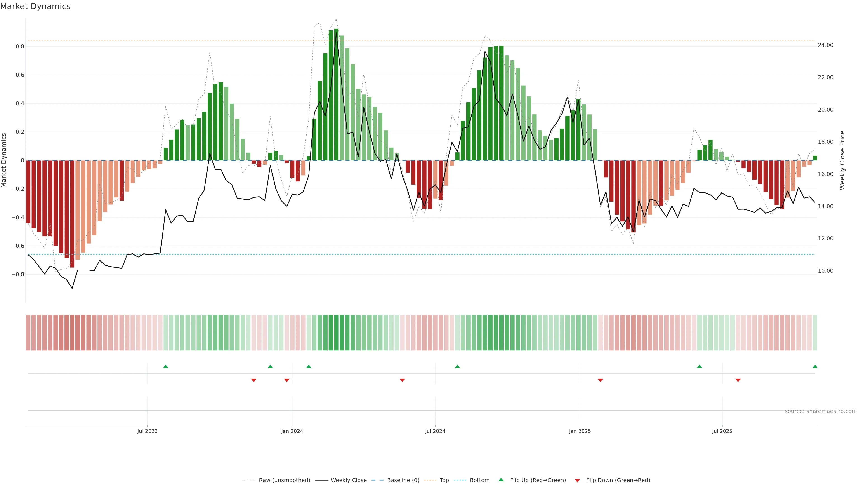Viewport: 868px width, 488px height.
Task: Click the Jul 2025 x-axis label
Action: (x=722, y=431)
